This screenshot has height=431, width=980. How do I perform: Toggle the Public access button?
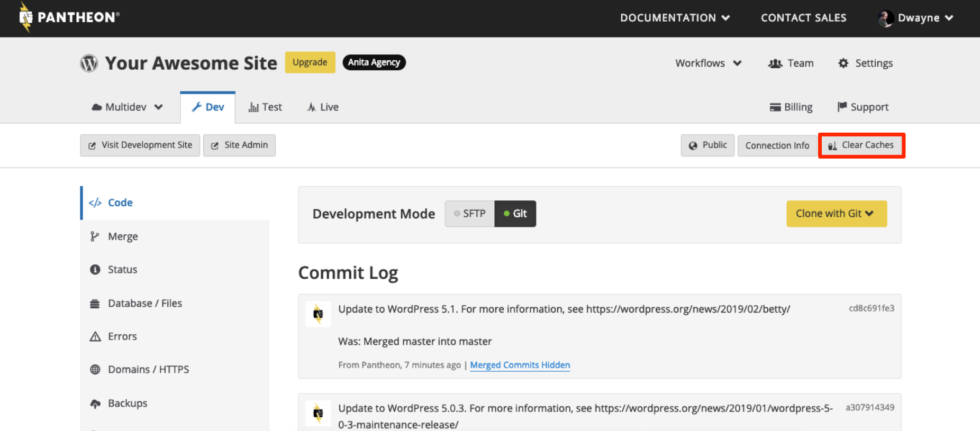tap(707, 145)
